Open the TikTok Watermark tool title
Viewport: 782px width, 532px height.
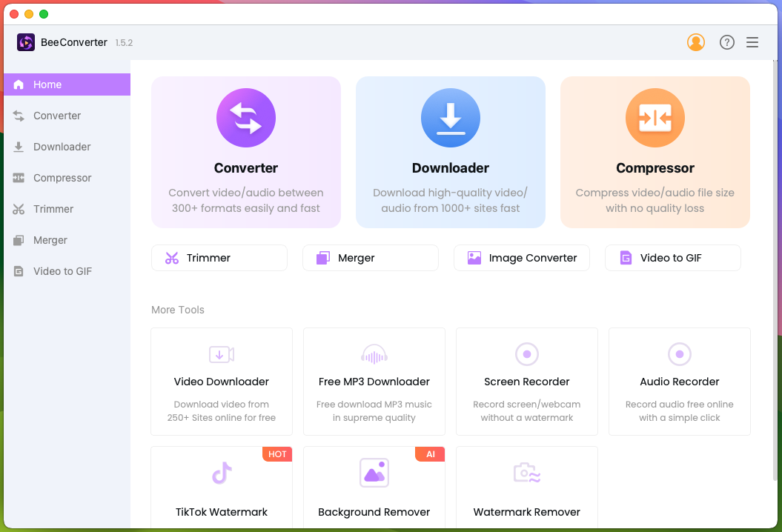tap(222, 512)
